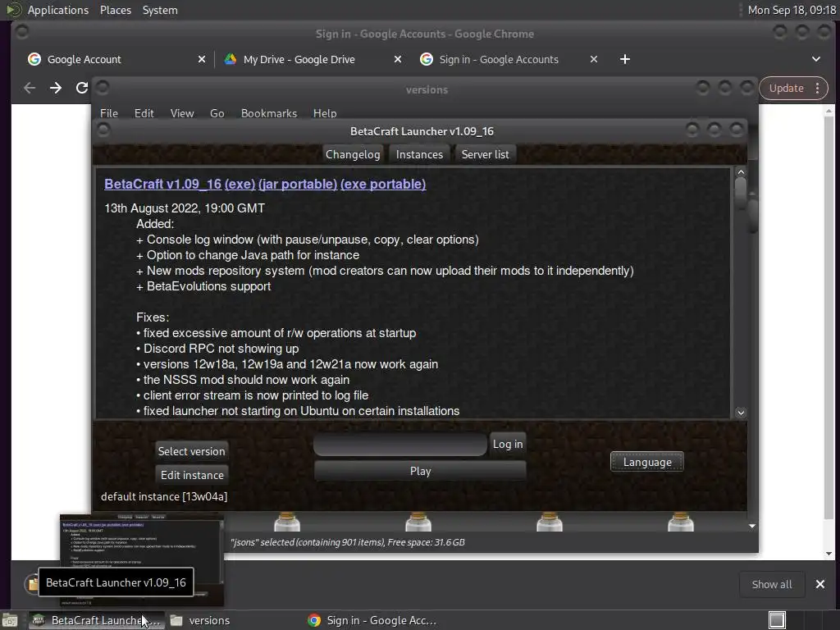Viewport: 840px width, 630px height.
Task: Open Chrome tab search dropdown
Action: point(816,59)
